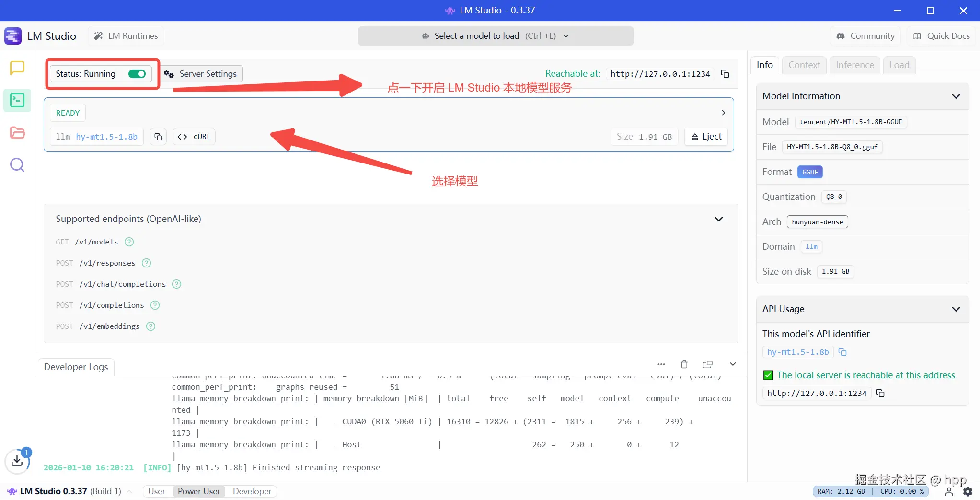Click the hy-mt1.5-1.8b model name link
This screenshot has height=500, width=980.
point(106,137)
